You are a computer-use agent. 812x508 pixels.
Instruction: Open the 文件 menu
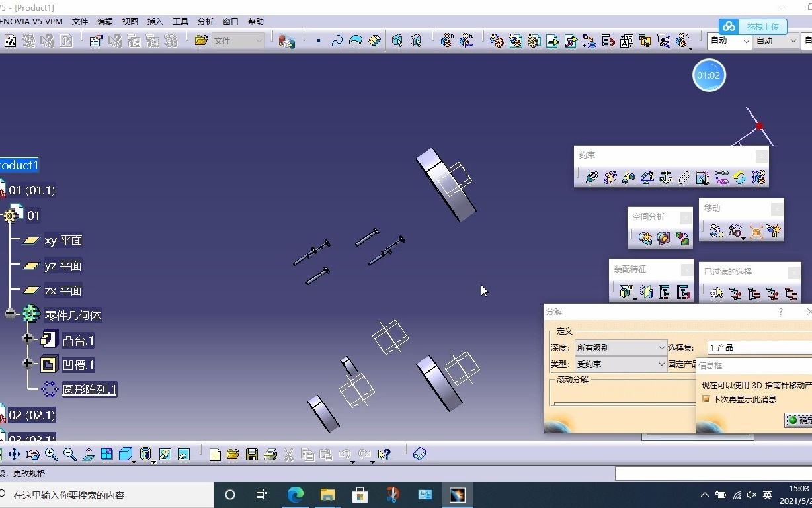coord(80,22)
